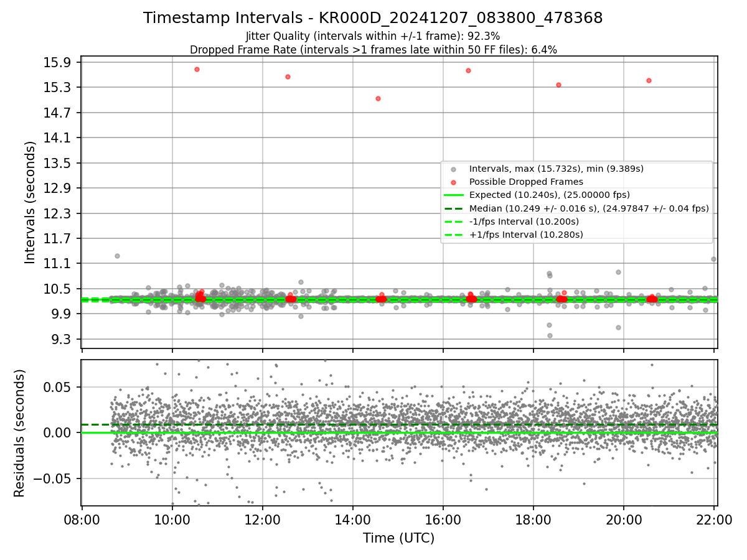Screen dimensions: 747x560
Task: Click legend entry '+1/fps Interval (10.280s)'
Action: click(526, 235)
